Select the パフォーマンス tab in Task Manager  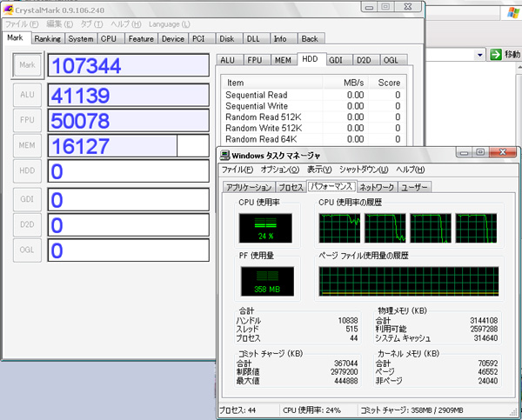point(331,186)
